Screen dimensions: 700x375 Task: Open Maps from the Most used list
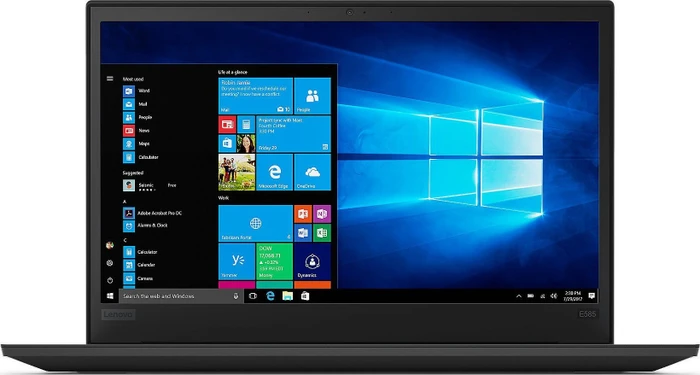click(x=137, y=144)
